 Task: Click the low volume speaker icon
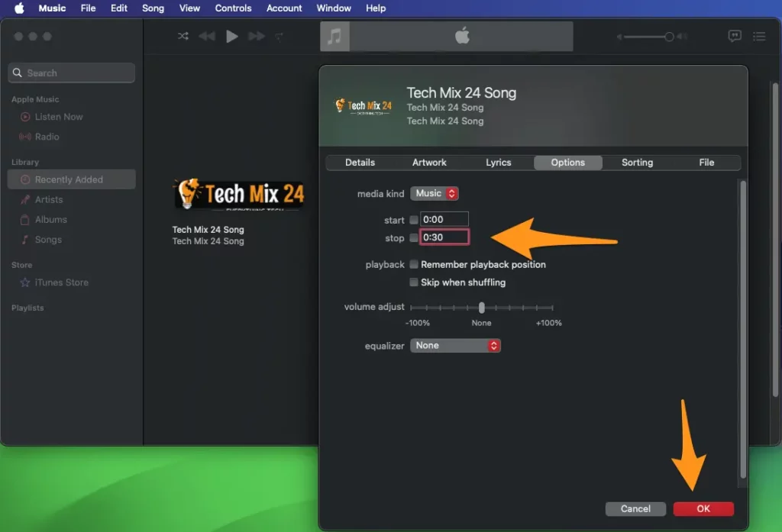(x=619, y=37)
